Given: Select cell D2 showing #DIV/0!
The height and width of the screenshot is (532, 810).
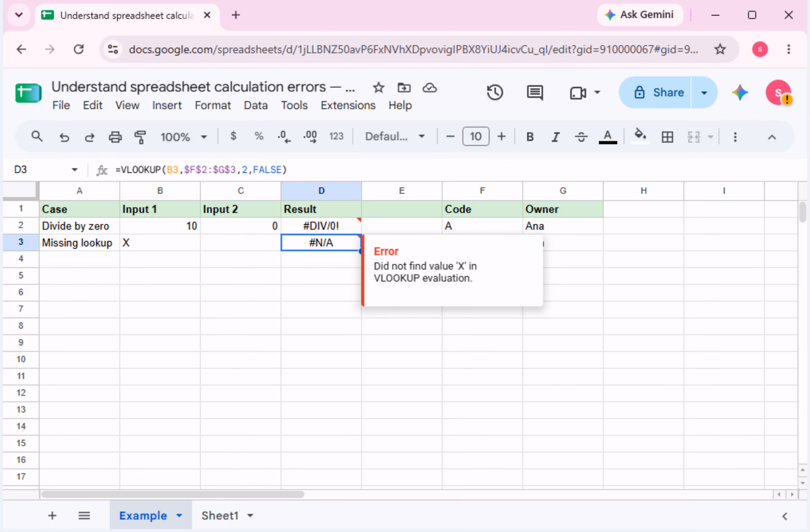Looking at the screenshot, I should coord(321,226).
